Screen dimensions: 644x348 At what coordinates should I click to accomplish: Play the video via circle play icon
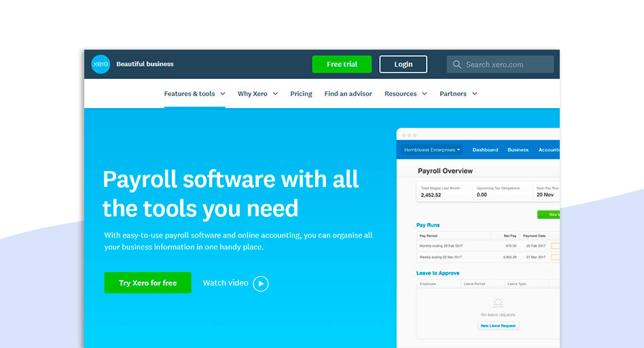coord(261,283)
